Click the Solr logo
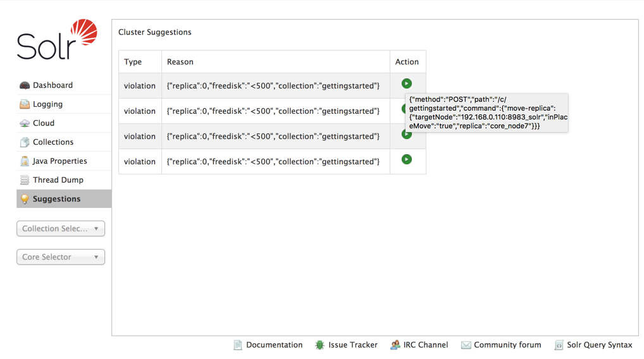Image resolution: width=644 pixels, height=359 pixels. click(57, 40)
